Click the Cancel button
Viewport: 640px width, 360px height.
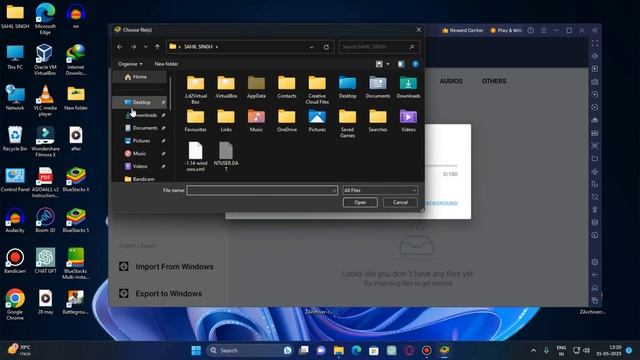(x=400, y=202)
